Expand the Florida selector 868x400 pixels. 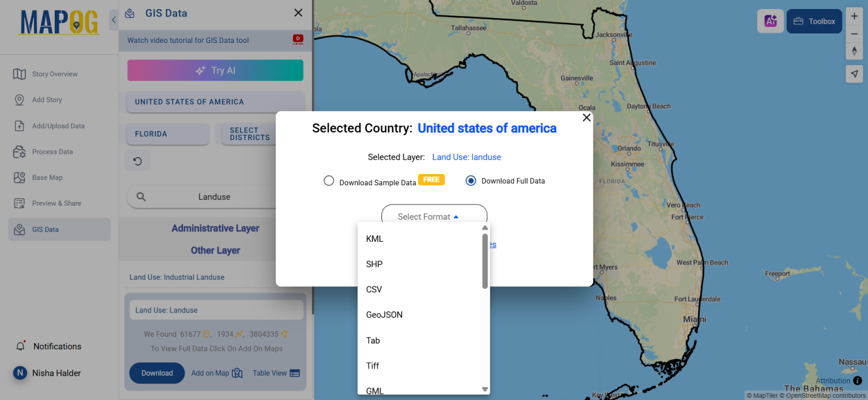167,134
